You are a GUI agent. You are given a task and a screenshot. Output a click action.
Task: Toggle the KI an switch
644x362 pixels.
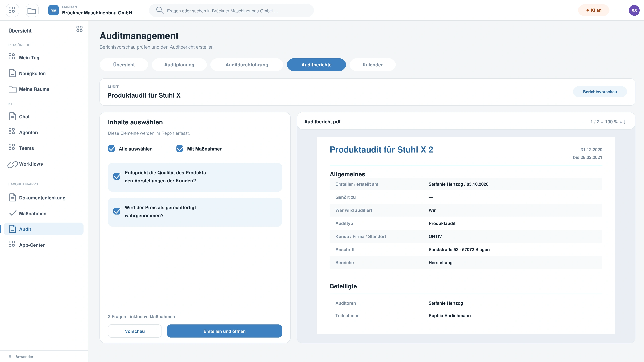(593, 10)
